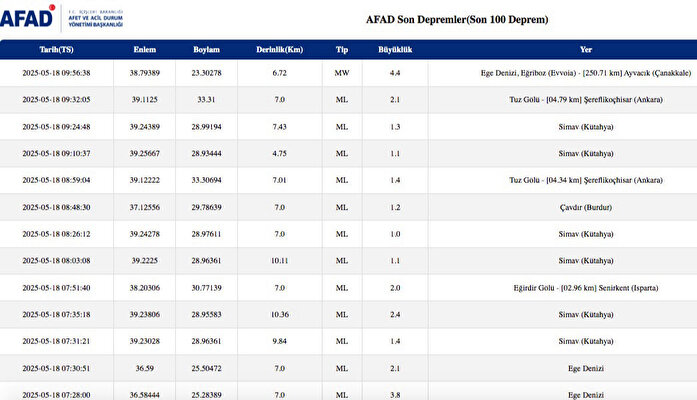Click magnitude 1.2 cell
This screenshot has width=697, height=400.
tap(395, 207)
